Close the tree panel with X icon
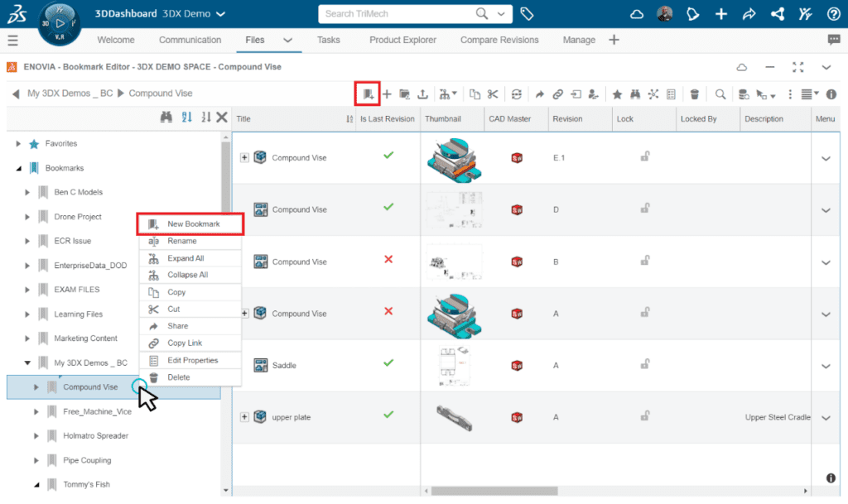The height and width of the screenshot is (504, 848). tap(222, 117)
